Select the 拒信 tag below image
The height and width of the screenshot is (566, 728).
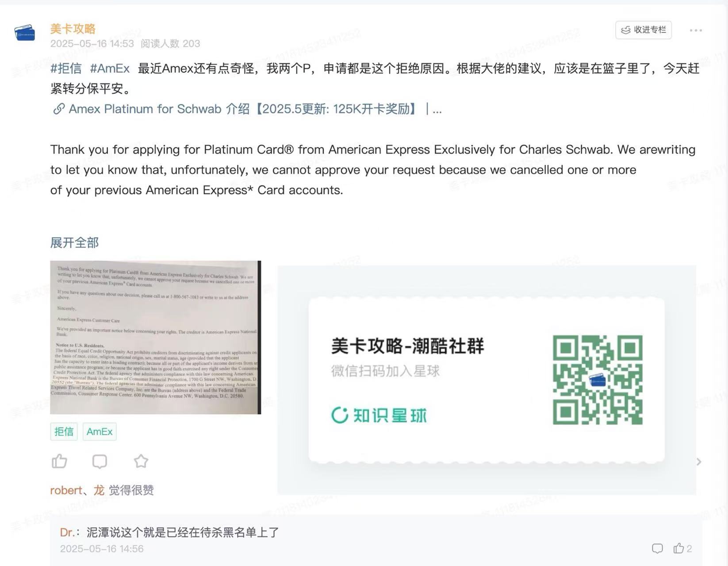pos(64,431)
